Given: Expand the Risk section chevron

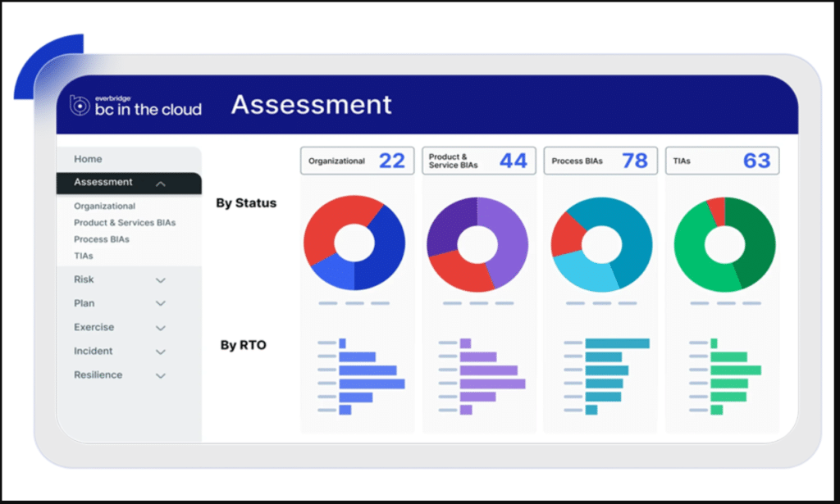Looking at the screenshot, I should (161, 280).
